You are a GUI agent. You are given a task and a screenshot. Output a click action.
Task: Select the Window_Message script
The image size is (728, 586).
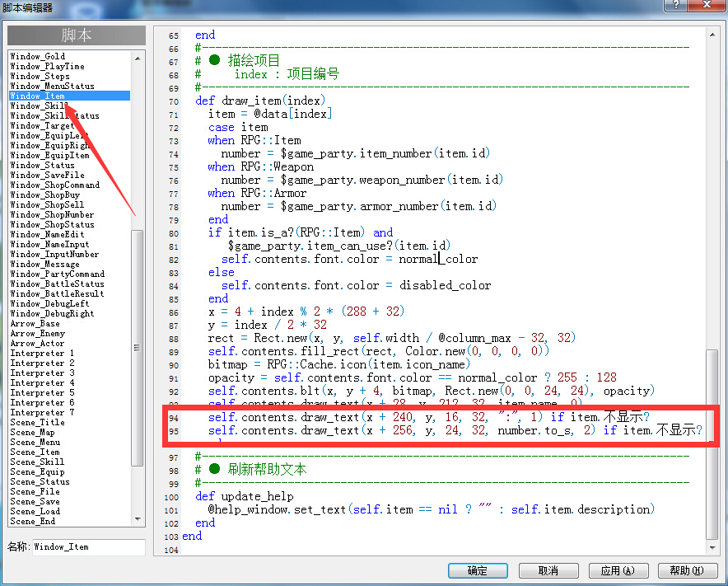point(45,264)
